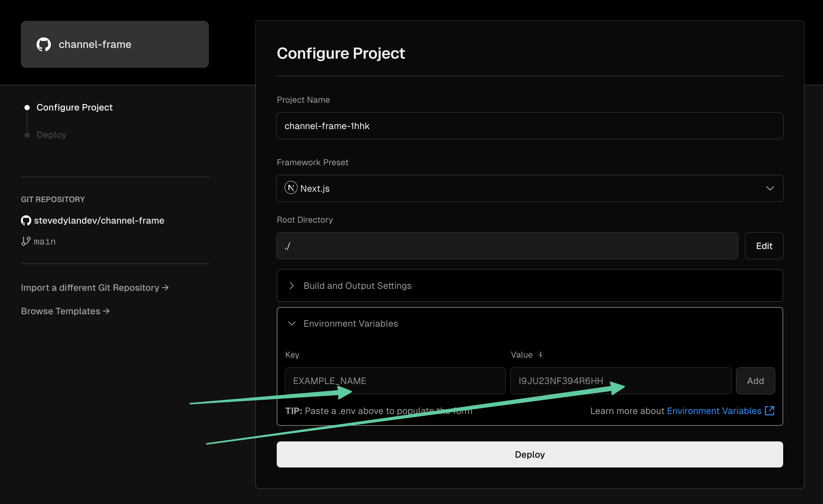This screenshot has height=504, width=823.
Task: Click the Add button for environment variable
Action: 755,381
